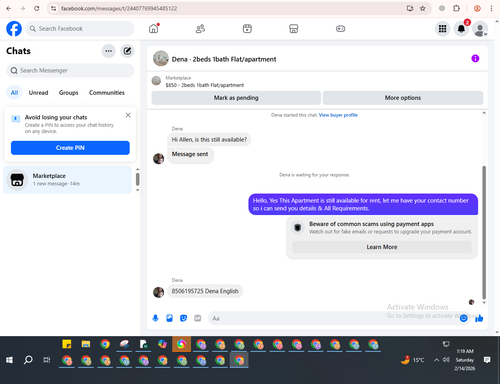Click the conversation vertical scrollbar
This screenshot has width=500, height=384.
tap(484, 232)
